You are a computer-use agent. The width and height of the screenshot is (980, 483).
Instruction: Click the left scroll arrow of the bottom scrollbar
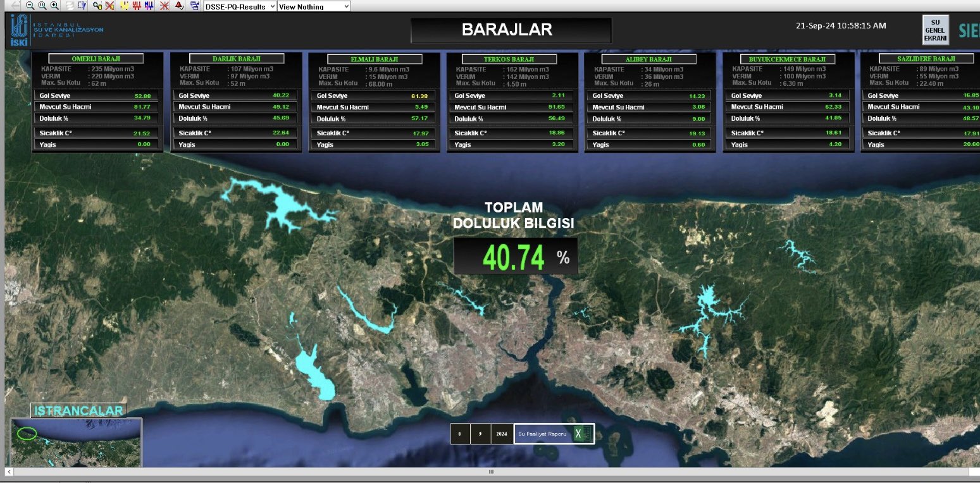click(x=9, y=472)
